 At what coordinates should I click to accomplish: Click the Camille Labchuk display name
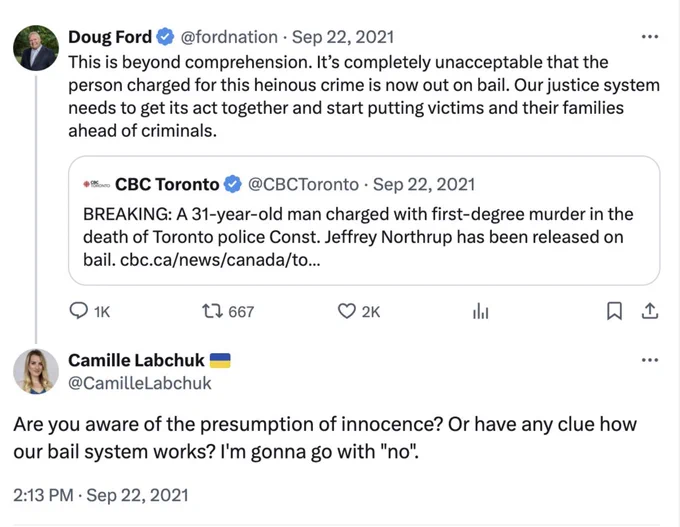136,360
